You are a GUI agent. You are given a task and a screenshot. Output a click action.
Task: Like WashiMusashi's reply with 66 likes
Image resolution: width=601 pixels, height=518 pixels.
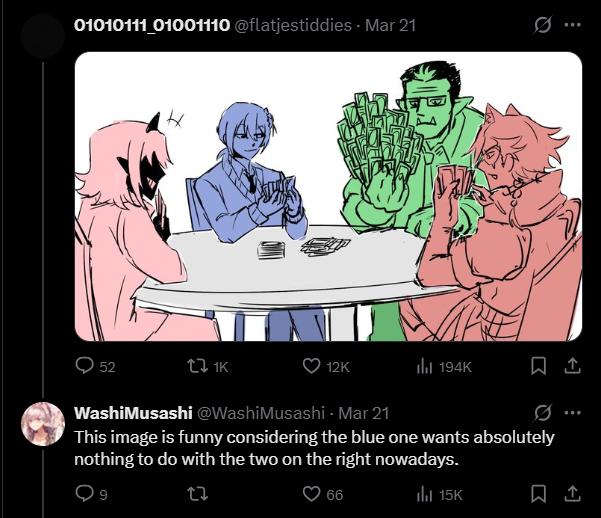pyautogui.click(x=323, y=494)
